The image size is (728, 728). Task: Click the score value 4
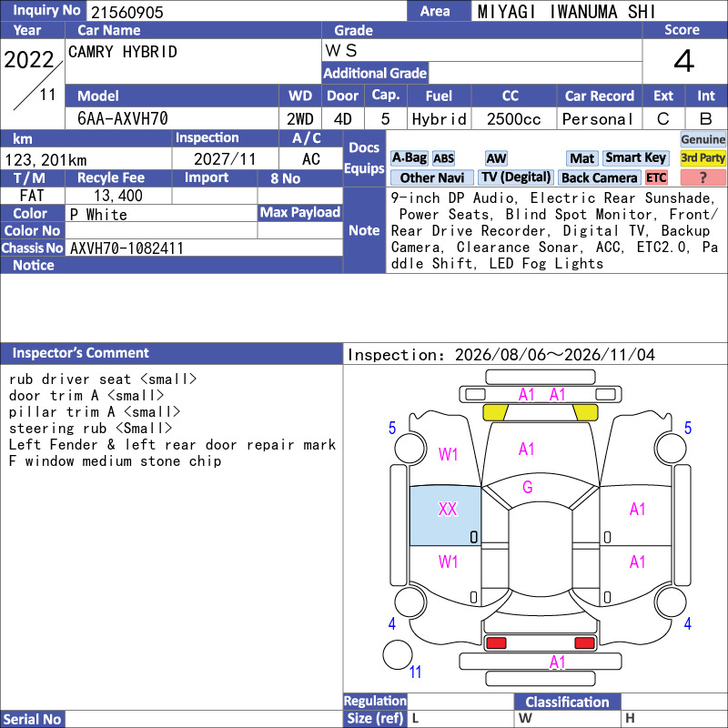pyautogui.click(x=684, y=61)
